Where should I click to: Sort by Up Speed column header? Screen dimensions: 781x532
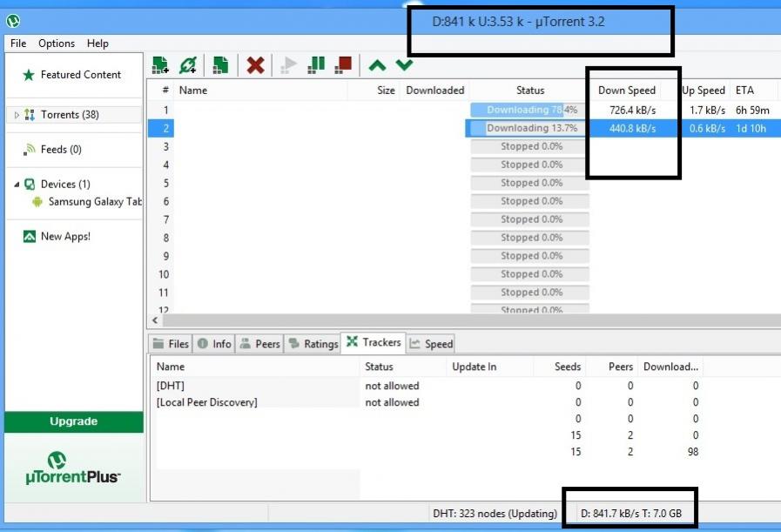click(x=704, y=91)
